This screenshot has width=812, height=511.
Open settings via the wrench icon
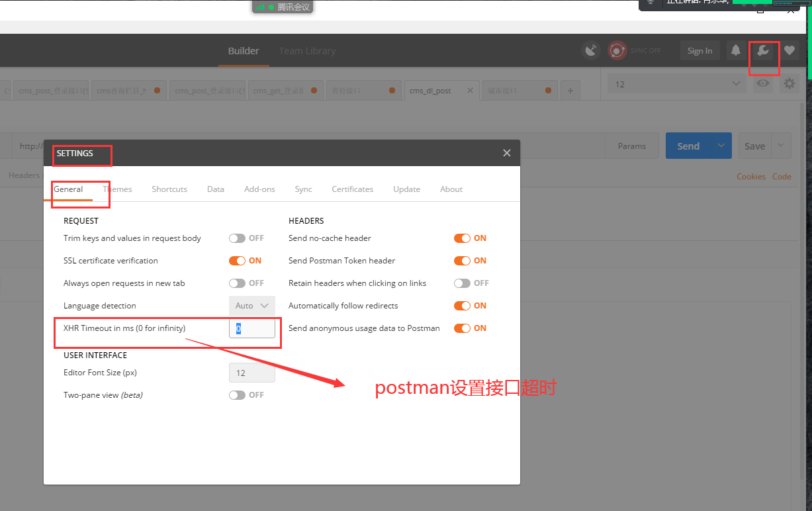click(763, 51)
